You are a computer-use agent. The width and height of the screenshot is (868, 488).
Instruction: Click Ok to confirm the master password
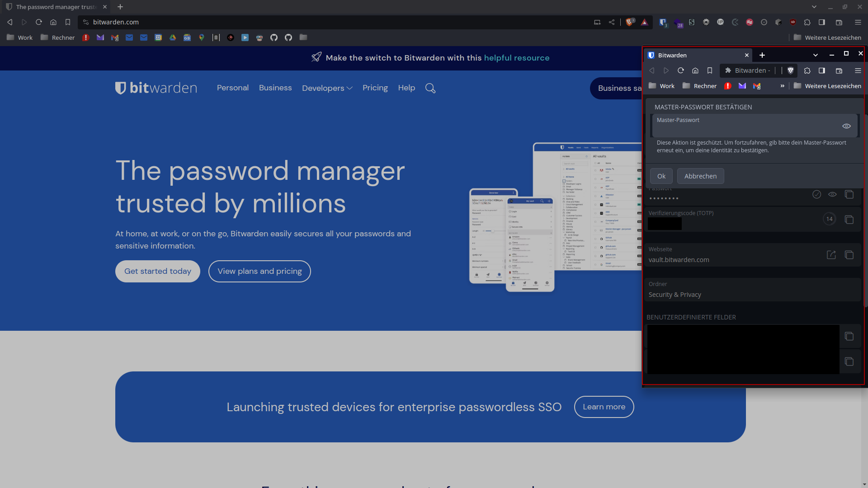661,176
